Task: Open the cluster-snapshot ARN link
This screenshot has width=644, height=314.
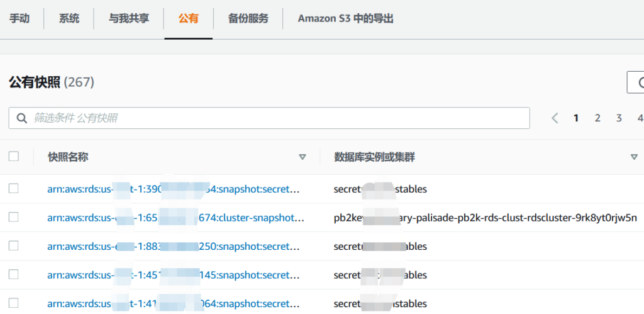Action: click(x=175, y=218)
